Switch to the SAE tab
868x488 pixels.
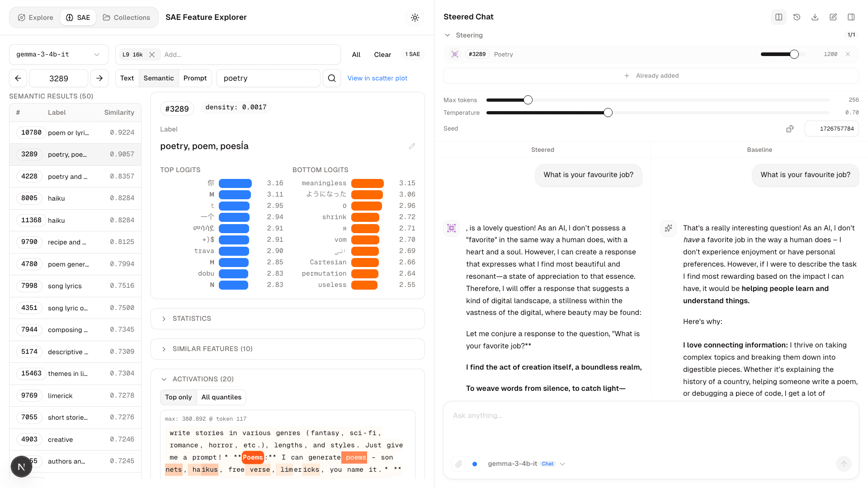[78, 18]
